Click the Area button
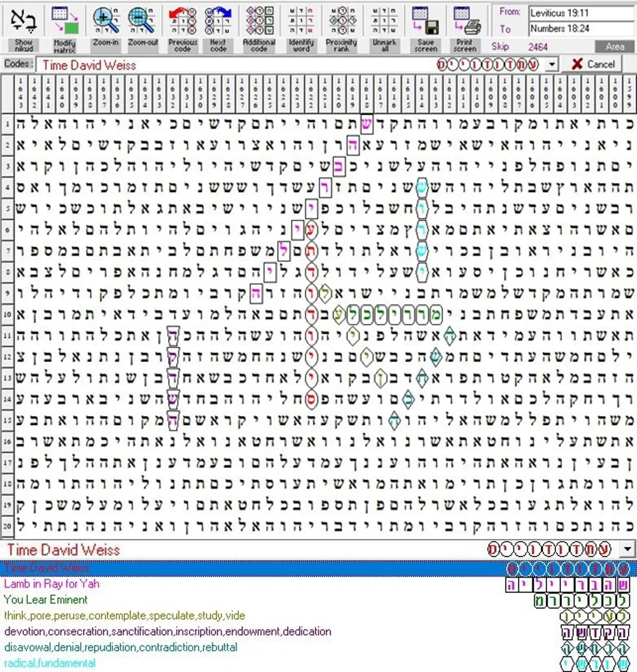637x672 pixels. click(x=614, y=47)
